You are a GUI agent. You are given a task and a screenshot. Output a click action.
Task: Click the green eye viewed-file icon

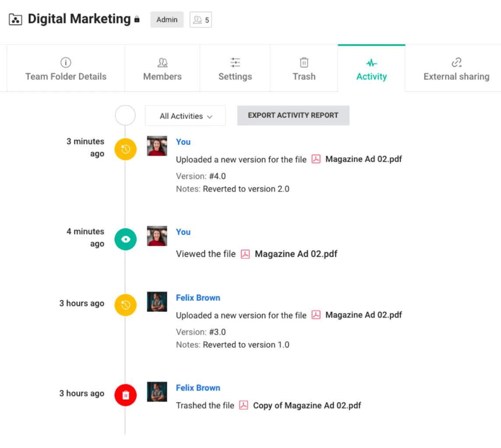[126, 239]
